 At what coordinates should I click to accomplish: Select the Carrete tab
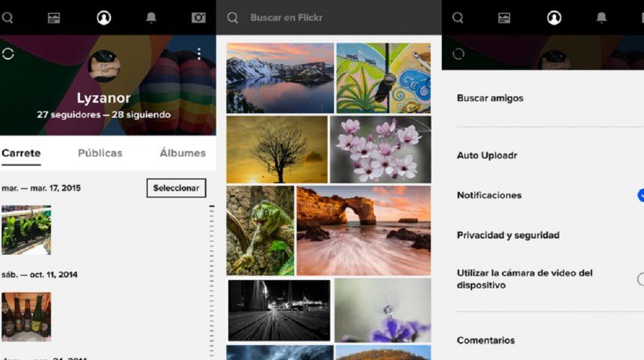(21, 153)
